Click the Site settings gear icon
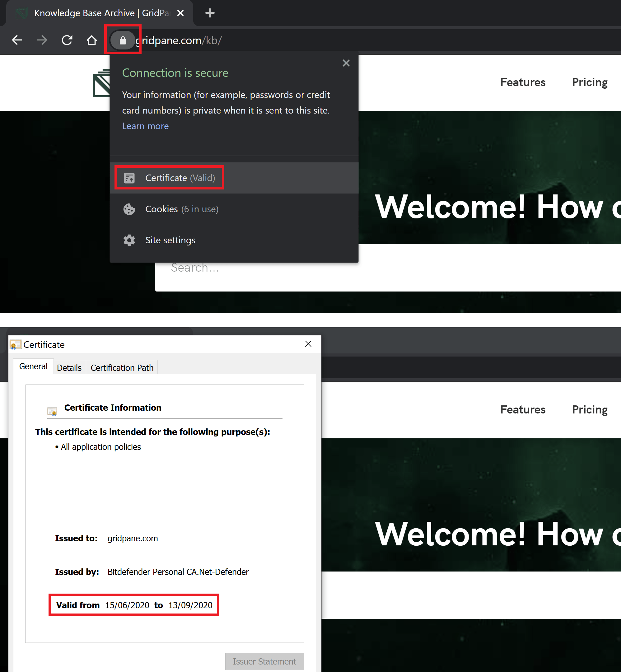621x672 pixels. coord(129,240)
